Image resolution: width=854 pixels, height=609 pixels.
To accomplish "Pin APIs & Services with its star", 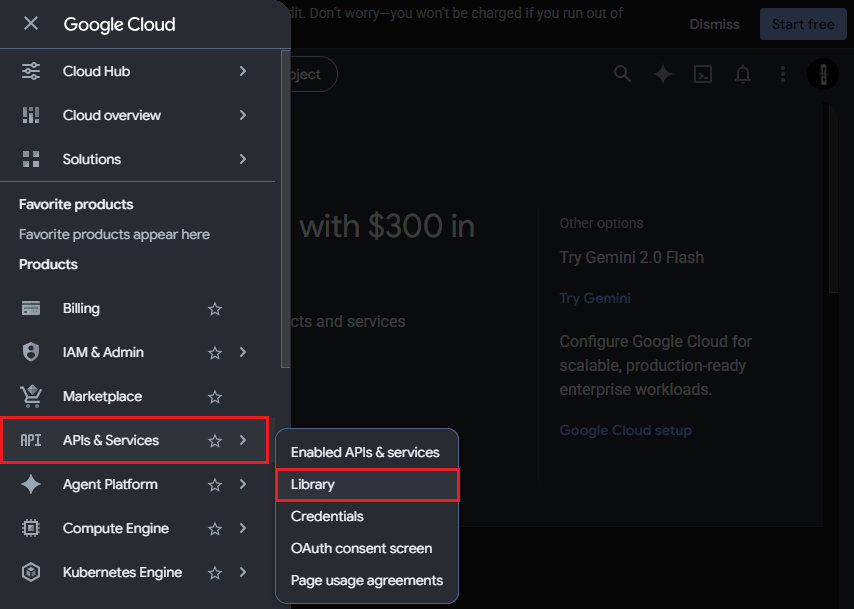I will [215, 441].
